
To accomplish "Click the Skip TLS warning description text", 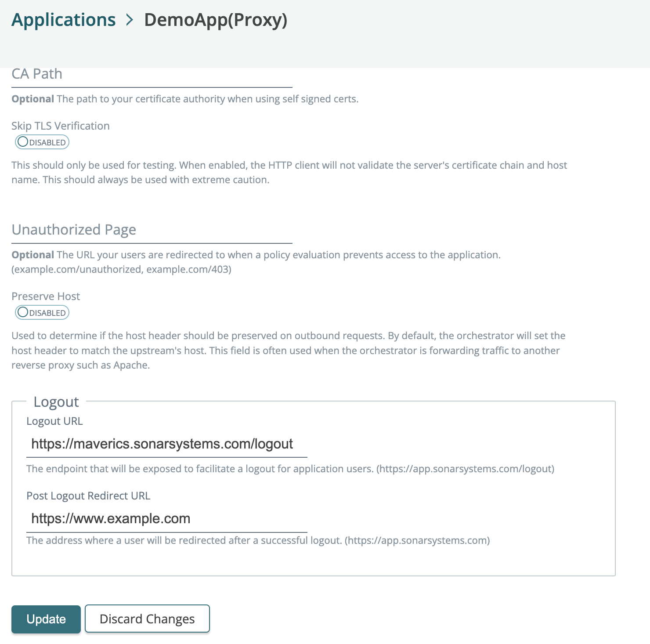I will pyautogui.click(x=289, y=173).
